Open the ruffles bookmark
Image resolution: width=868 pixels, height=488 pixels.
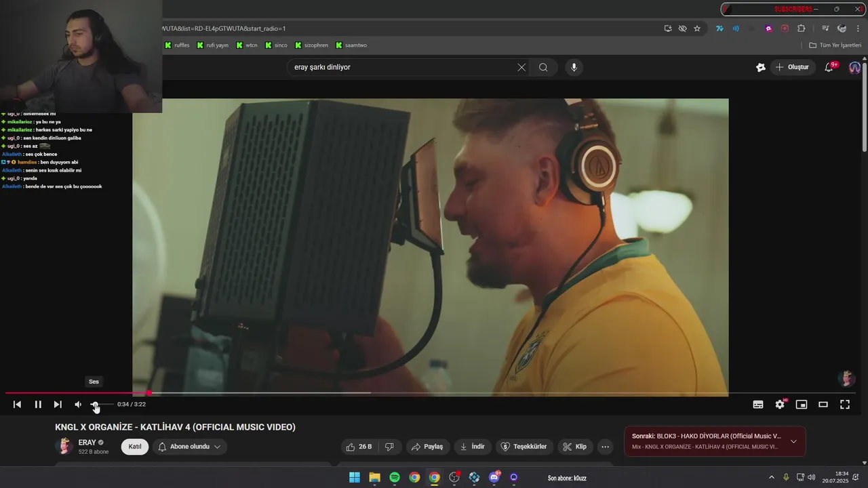(x=177, y=45)
